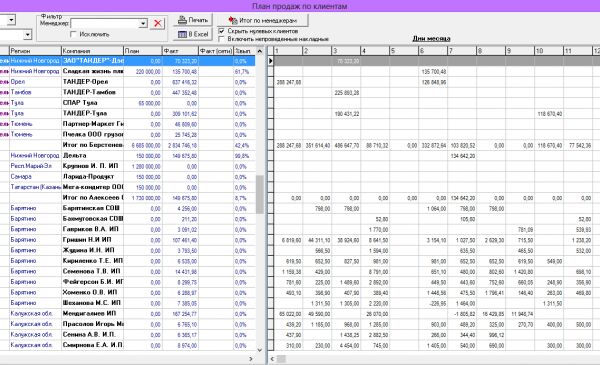Select Гришин Н.И ИП cell

click(x=92, y=240)
